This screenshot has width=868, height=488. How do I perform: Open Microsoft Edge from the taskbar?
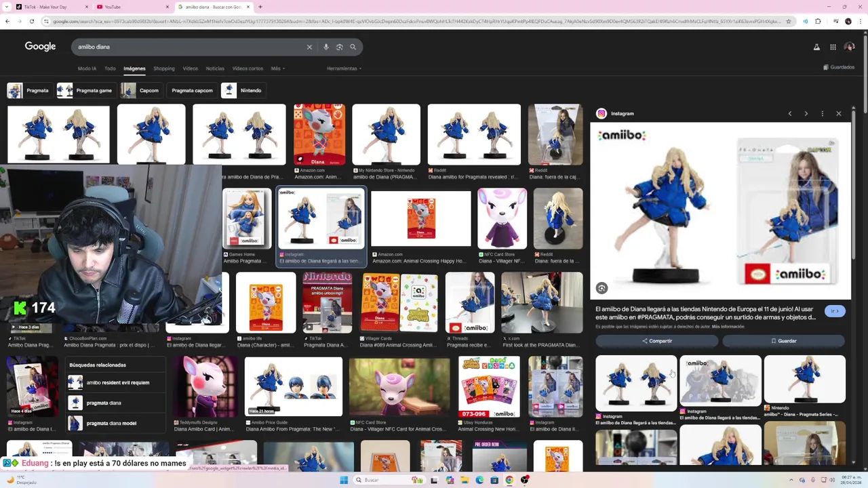479,480
